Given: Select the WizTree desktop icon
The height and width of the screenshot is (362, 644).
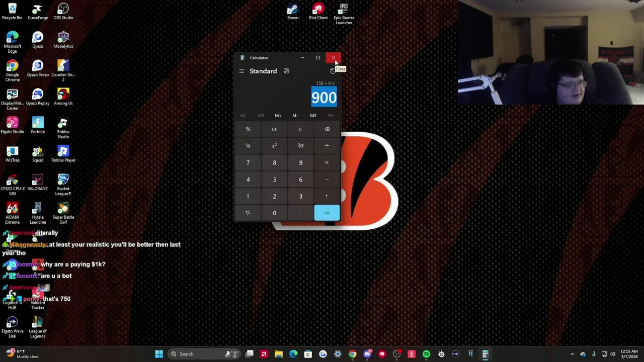Looking at the screenshot, I should 12,154.
